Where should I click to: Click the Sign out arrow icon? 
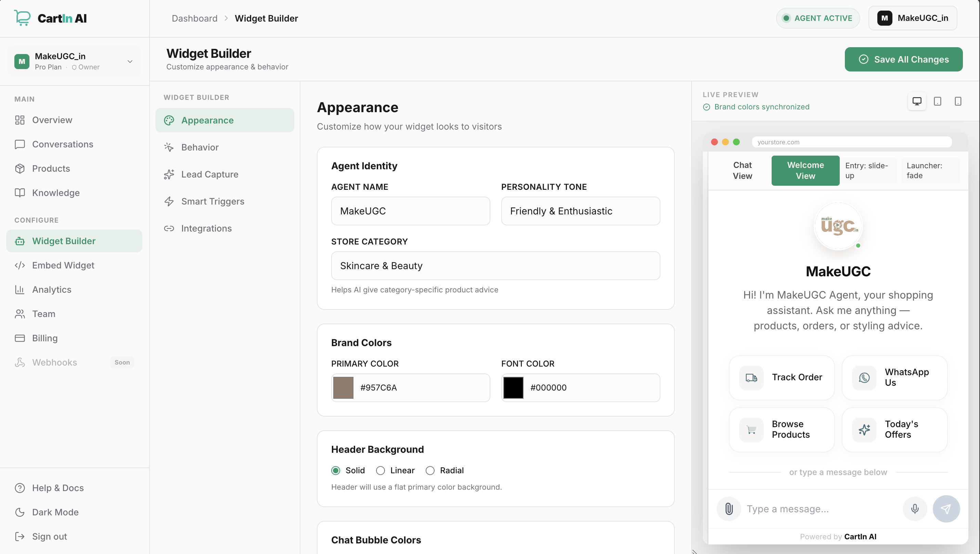20,537
